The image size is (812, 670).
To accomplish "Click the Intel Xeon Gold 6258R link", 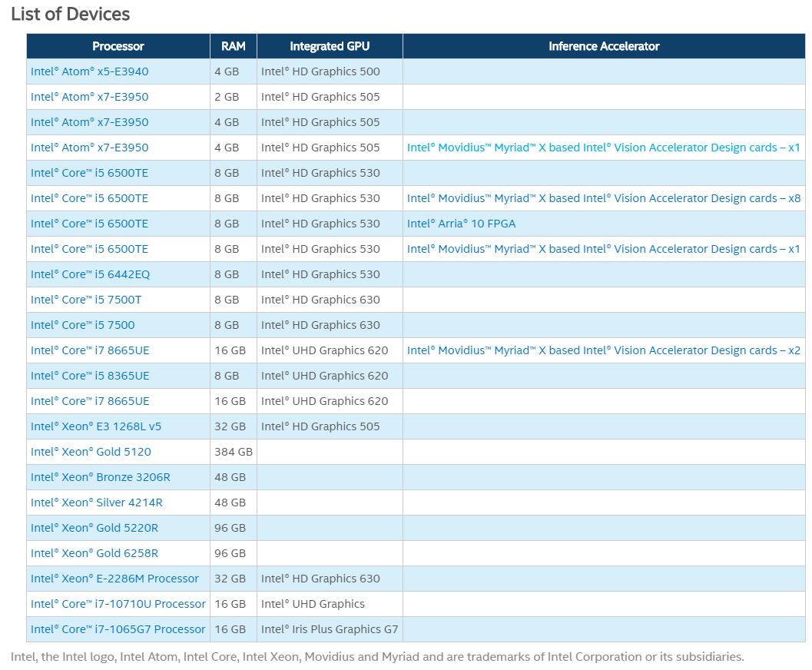I will (x=94, y=553).
